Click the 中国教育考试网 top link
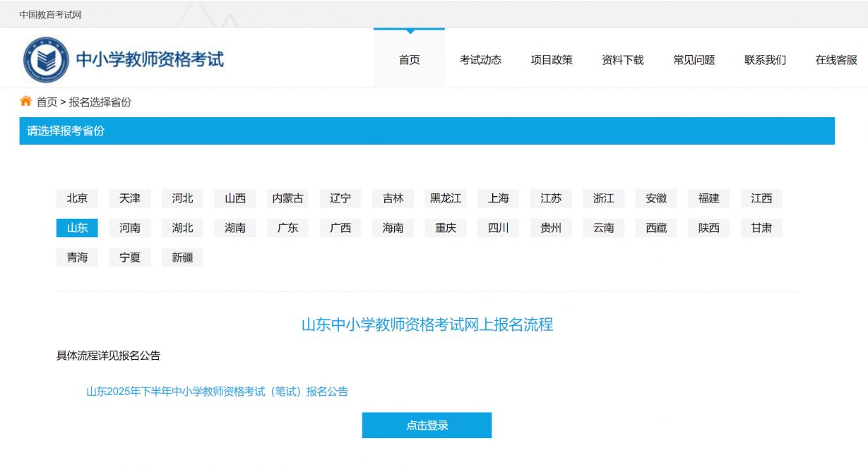 coord(50,15)
